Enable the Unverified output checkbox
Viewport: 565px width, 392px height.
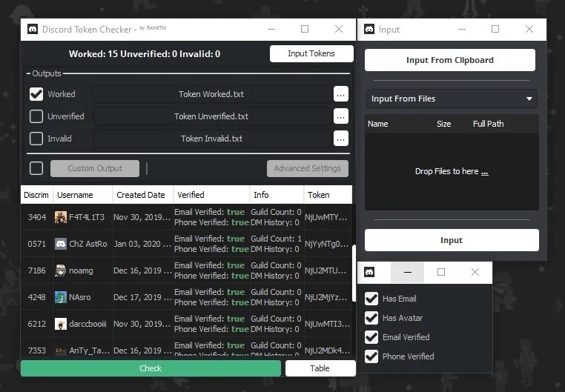pyautogui.click(x=36, y=116)
